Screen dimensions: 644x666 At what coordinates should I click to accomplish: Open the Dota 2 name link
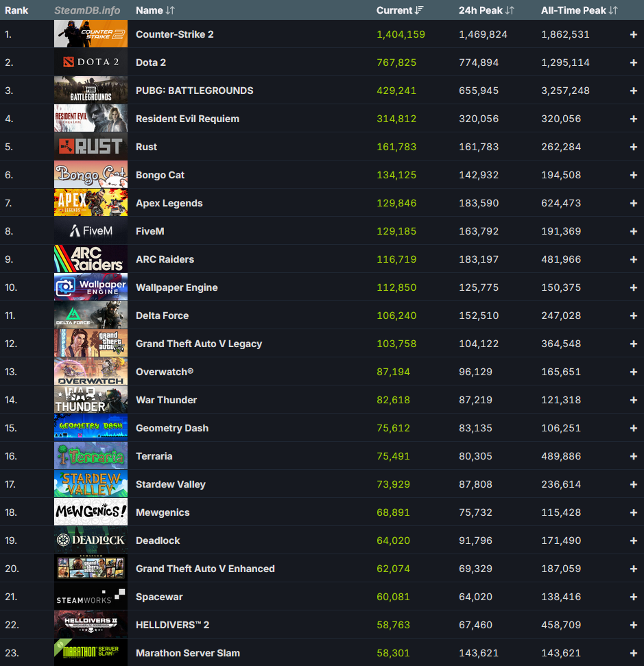(x=151, y=62)
